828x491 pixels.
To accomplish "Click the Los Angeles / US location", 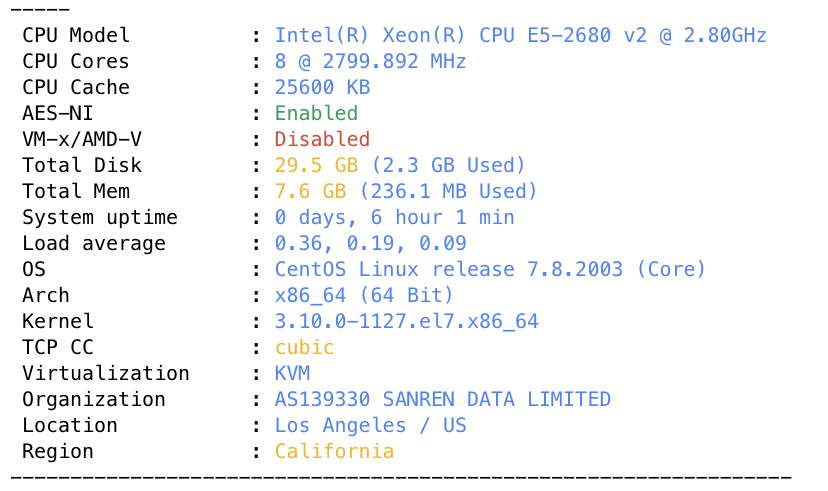I will [370, 425].
